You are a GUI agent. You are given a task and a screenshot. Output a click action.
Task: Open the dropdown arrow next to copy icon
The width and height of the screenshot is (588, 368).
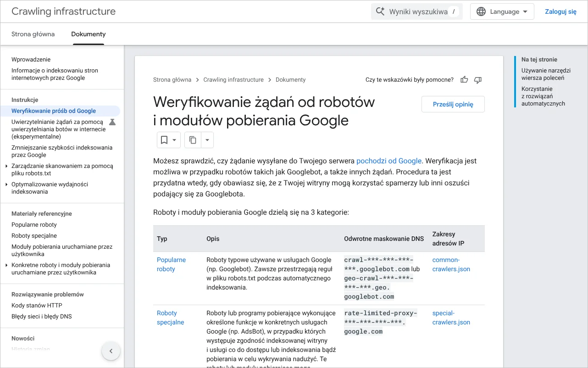[x=207, y=140]
